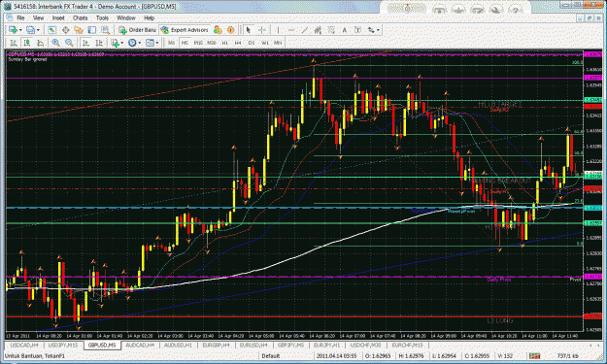The image size is (607, 364).
Task: Show the Market Watch window icon
Action: (51, 30)
